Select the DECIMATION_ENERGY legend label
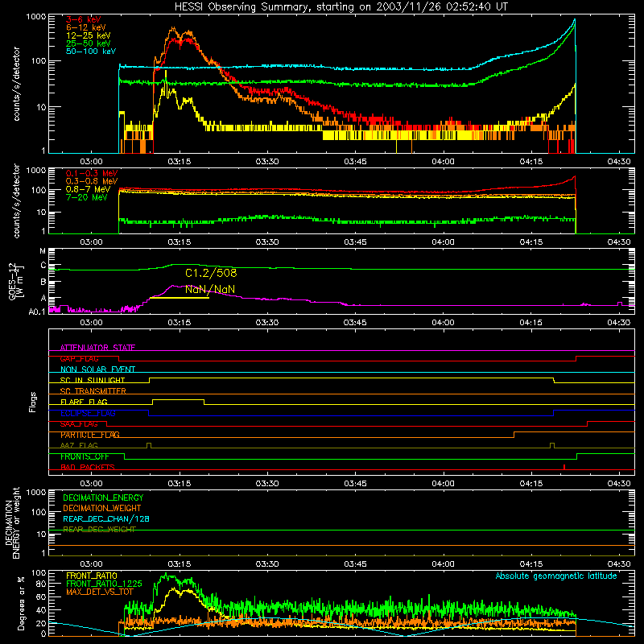Viewport: 644px width, 644px height. (x=103, y=497)
